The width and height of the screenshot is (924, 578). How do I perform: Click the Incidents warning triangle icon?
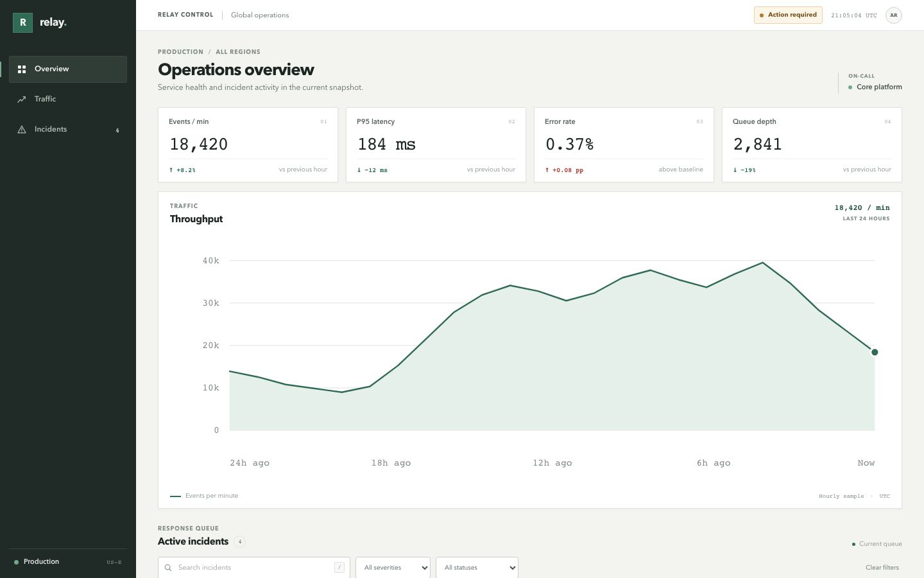tap(22, 130)
